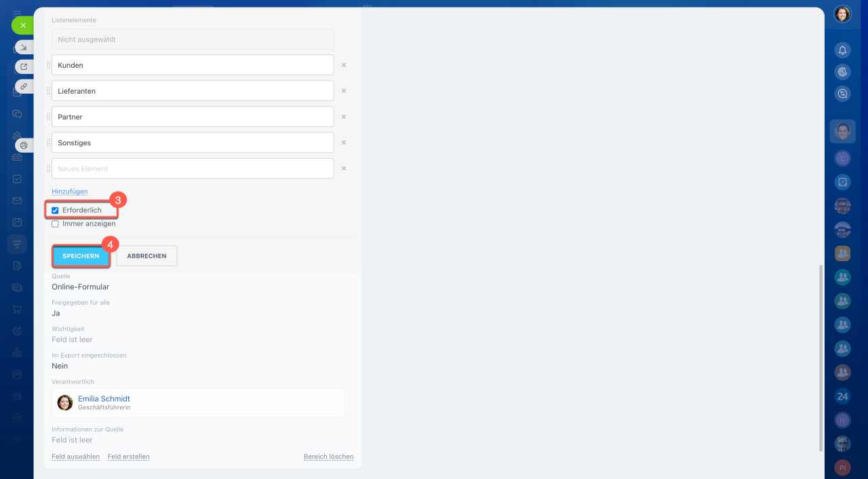868x479 pixels.
Task: Click 'Feld ist leer' under Informationen zur Quelle
Action: [72, 440]
